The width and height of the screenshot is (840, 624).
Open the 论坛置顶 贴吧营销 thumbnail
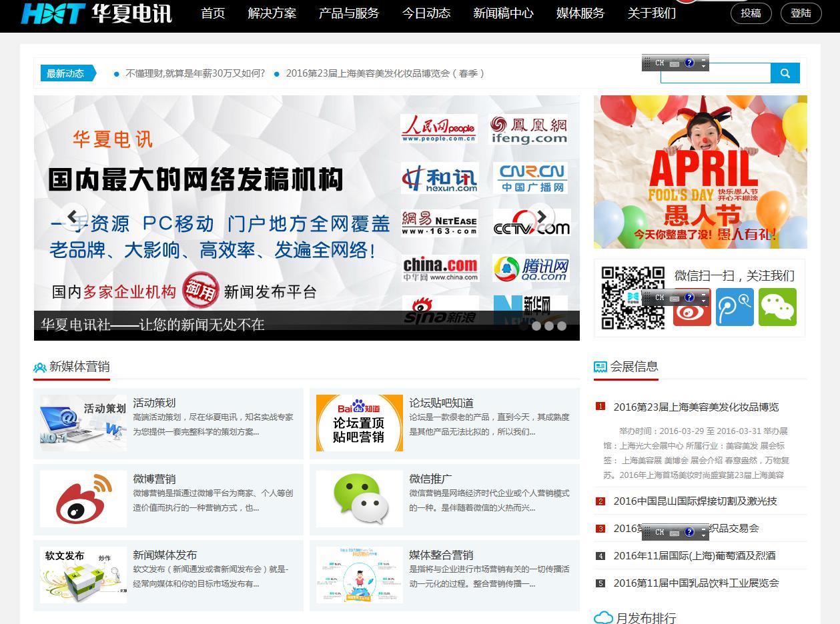coord(360,423)
